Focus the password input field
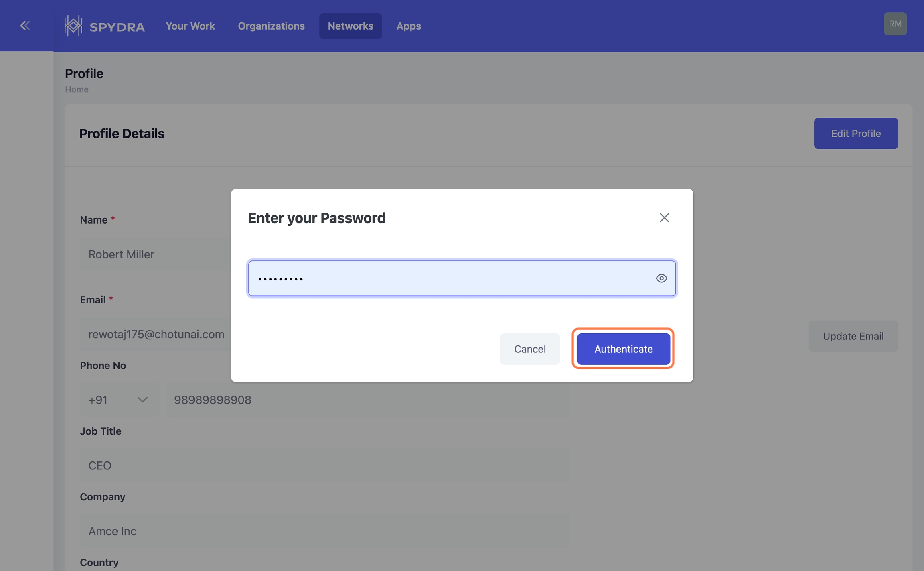Image resolution: width=924 pixels, height=571 pixels. tap(449, 278)
